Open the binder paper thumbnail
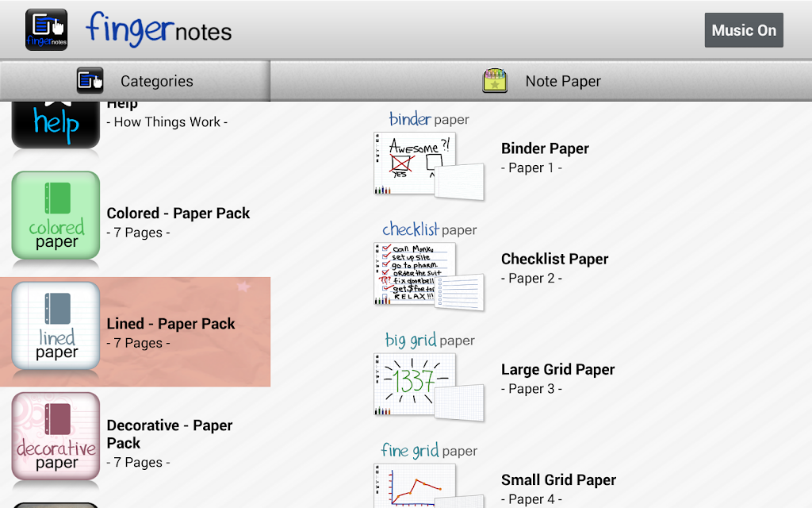 429,166
